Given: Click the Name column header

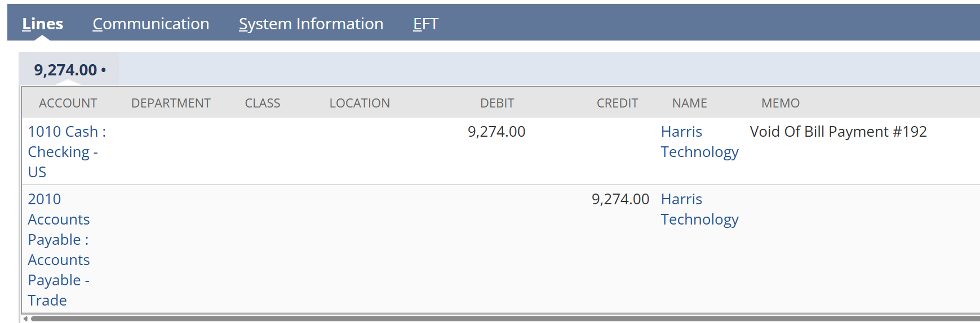Looking at the screenshot, I should tap(689, 103).
